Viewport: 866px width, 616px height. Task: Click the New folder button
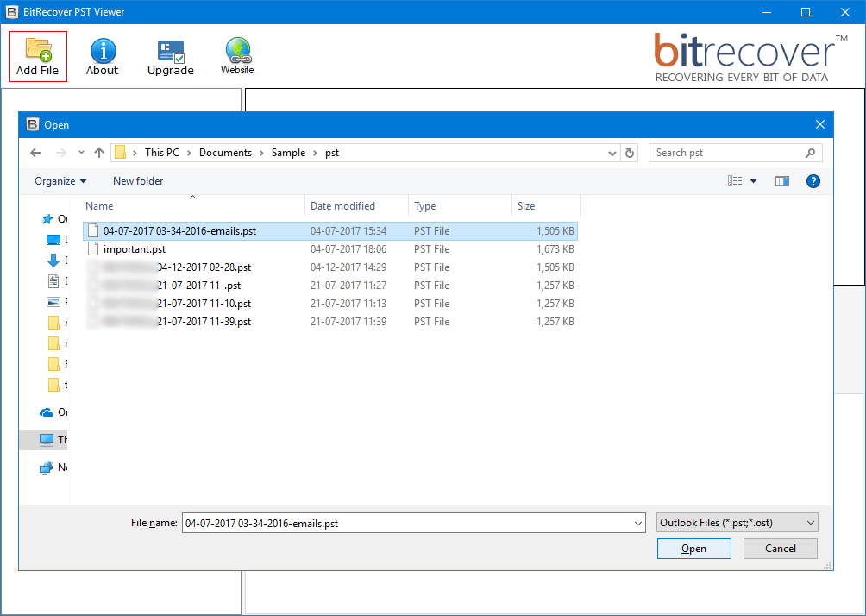point(138,181)
